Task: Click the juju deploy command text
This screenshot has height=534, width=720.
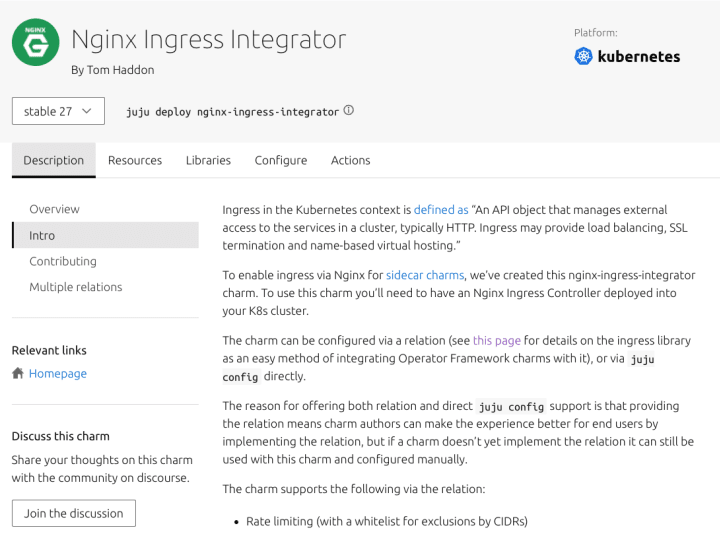Action: tap(233, 112)
